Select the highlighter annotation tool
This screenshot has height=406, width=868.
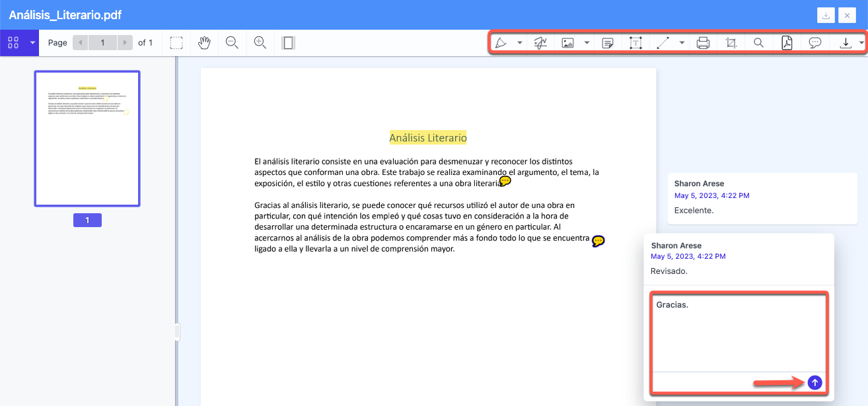pos(501,43)
